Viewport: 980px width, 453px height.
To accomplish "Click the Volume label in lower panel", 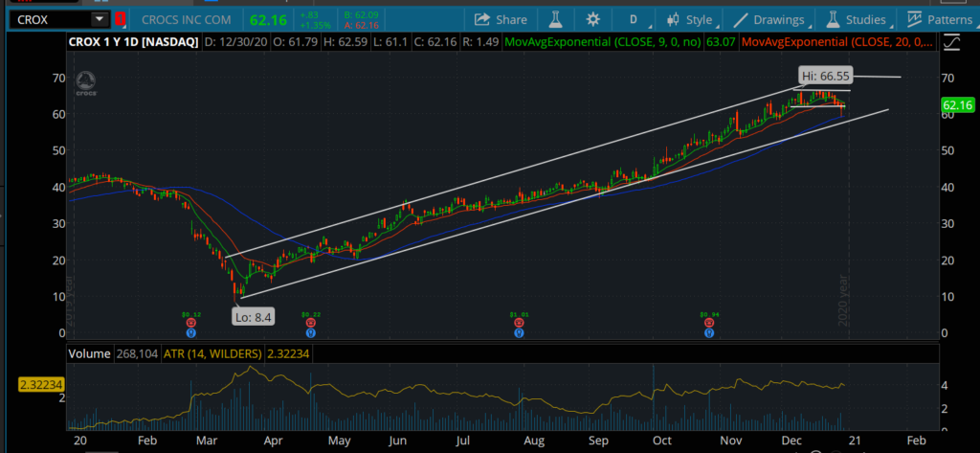I will (89, 354).
